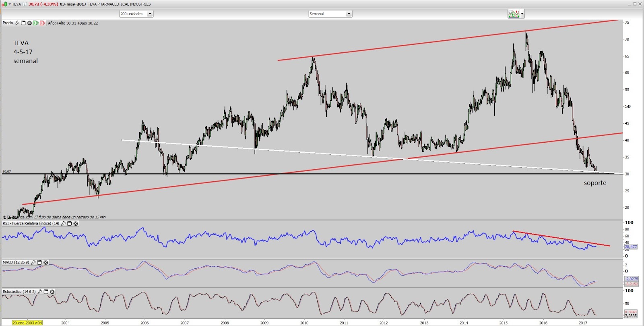This screenshot has height=326, width=644.
Task: Maximize the Estocástico panel
Action: point(46,291)
